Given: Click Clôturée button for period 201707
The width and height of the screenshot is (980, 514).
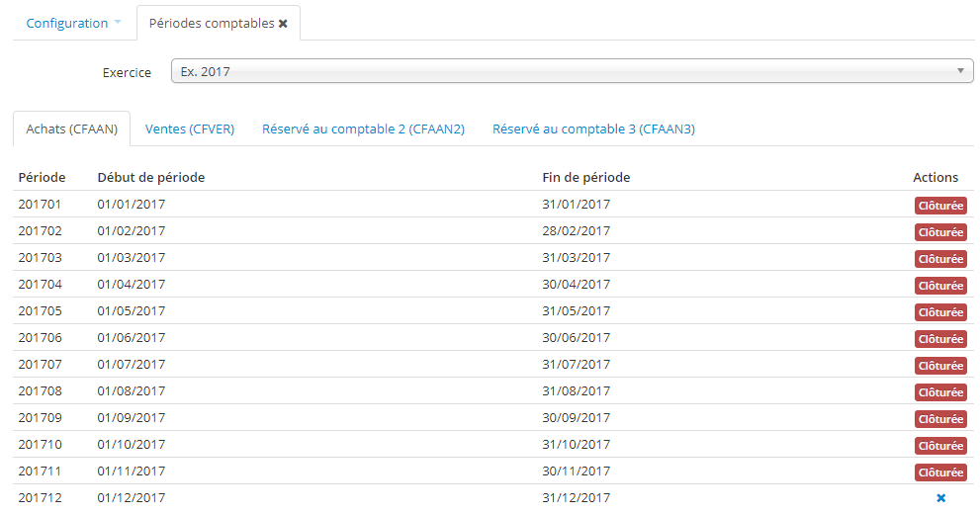Looking at the screenshot, I should pyautogui.click(x=940, y=366).
